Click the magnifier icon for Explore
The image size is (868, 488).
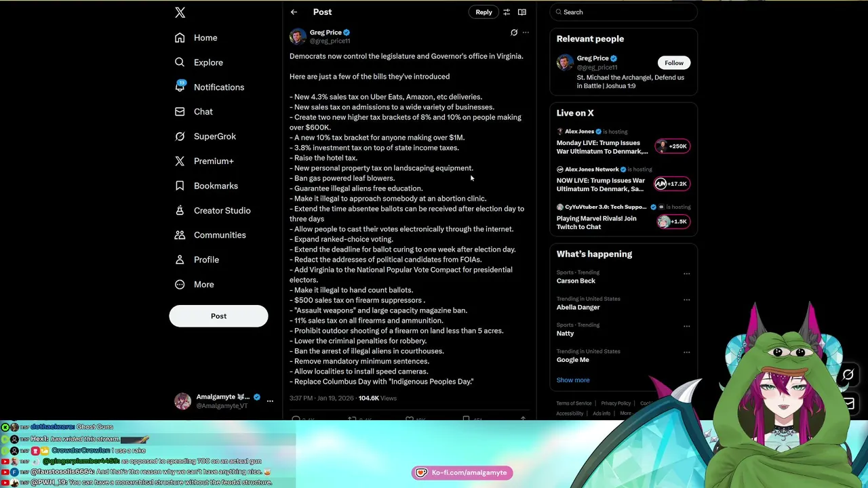(180, 62)
